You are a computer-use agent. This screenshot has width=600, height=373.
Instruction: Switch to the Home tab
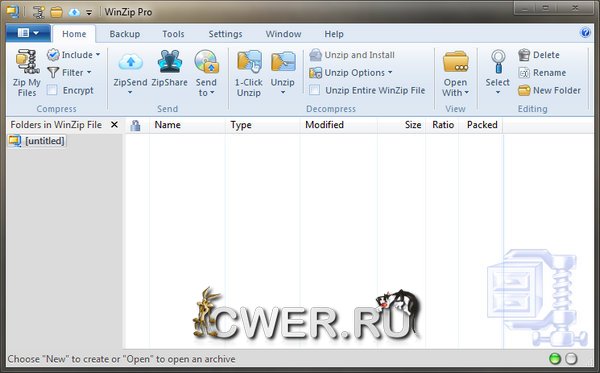[74, 34]
